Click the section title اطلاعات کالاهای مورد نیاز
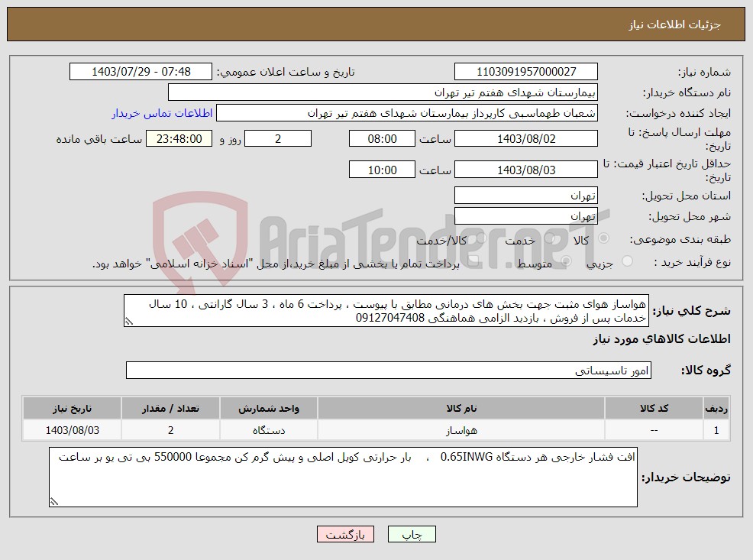The height and width of the screenshot is (560, 753). pos(661,339)
